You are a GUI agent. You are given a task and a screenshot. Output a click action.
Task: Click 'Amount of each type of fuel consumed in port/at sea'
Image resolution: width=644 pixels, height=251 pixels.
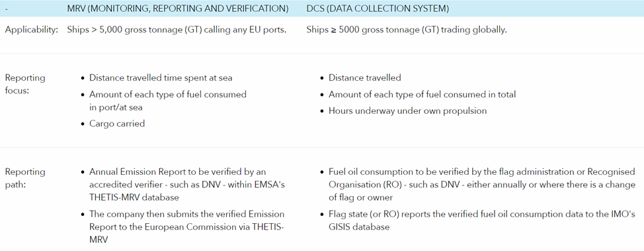[x=167, y=101]
